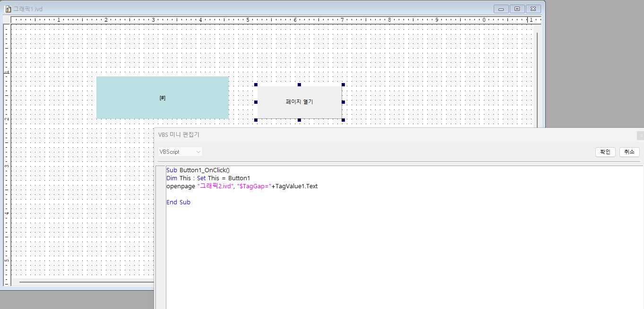Click the 그래픽1.ivd document icon in title bar
644x309 pixels.
(8, 9)
